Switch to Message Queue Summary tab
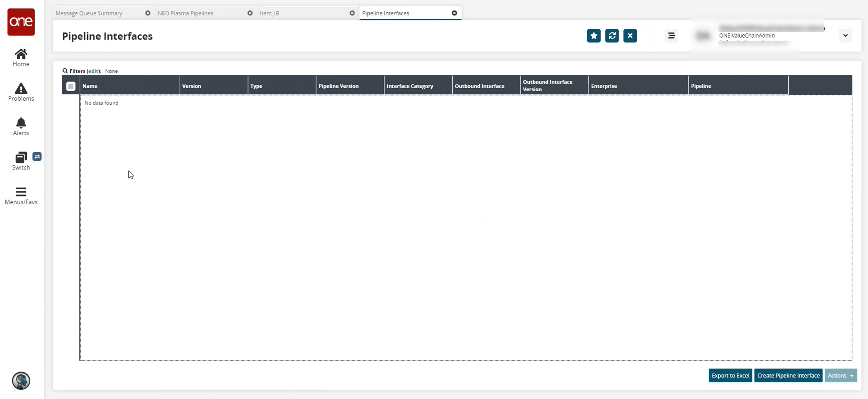Image resolution: width=868 pixels, height=399 pixels. tap(89, 13)
